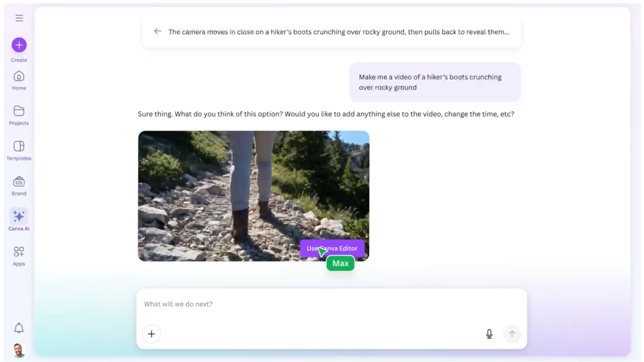
Task: Click the 'Sure thing' assistant reply text
Action: [326, 114]
